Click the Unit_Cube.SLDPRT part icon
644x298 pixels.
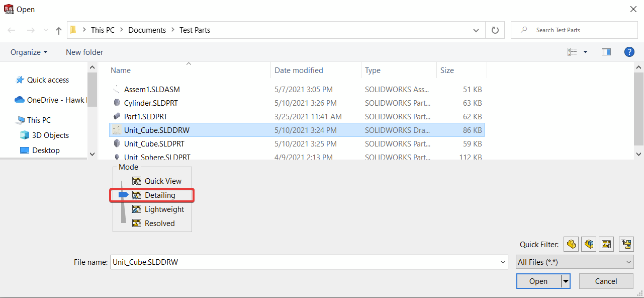(x=117, y=143)
